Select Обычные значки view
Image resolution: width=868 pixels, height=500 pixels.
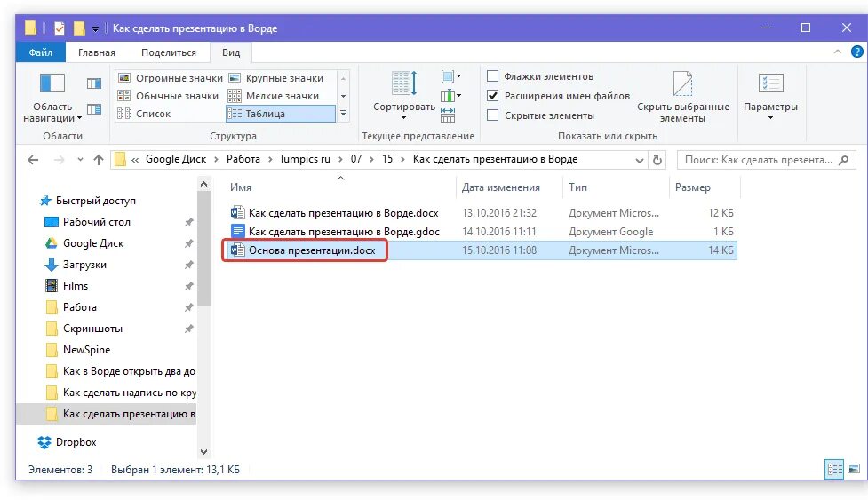pos(168,96)
